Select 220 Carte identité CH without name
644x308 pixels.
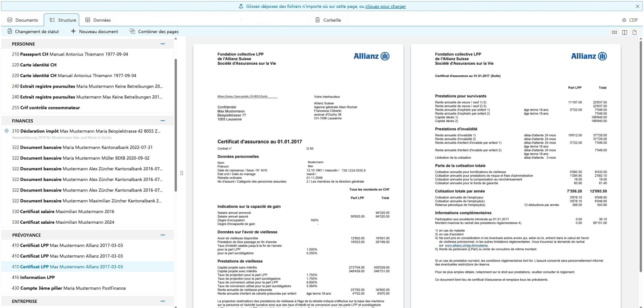[88, 65]
